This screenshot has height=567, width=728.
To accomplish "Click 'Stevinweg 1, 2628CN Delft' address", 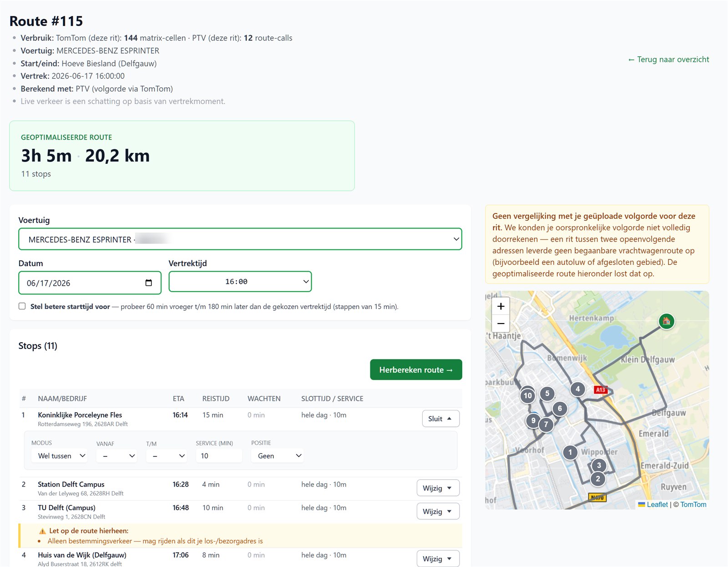I will [x=71, y=516].
